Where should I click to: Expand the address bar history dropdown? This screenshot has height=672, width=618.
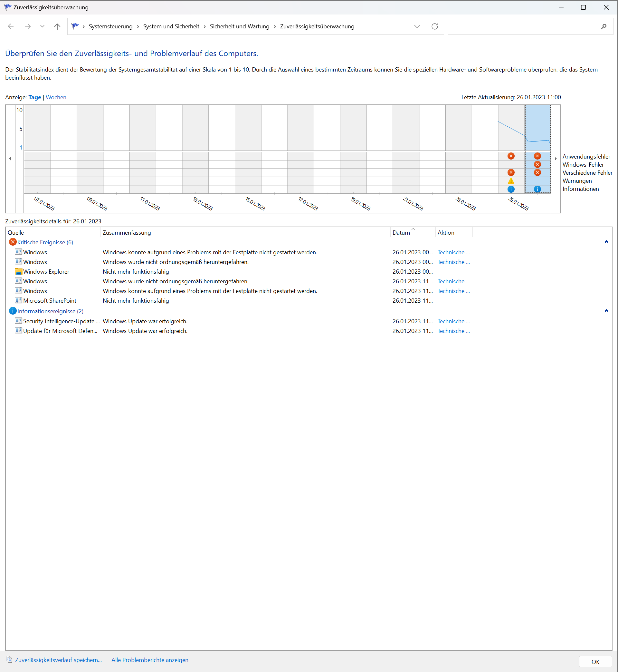417,26
